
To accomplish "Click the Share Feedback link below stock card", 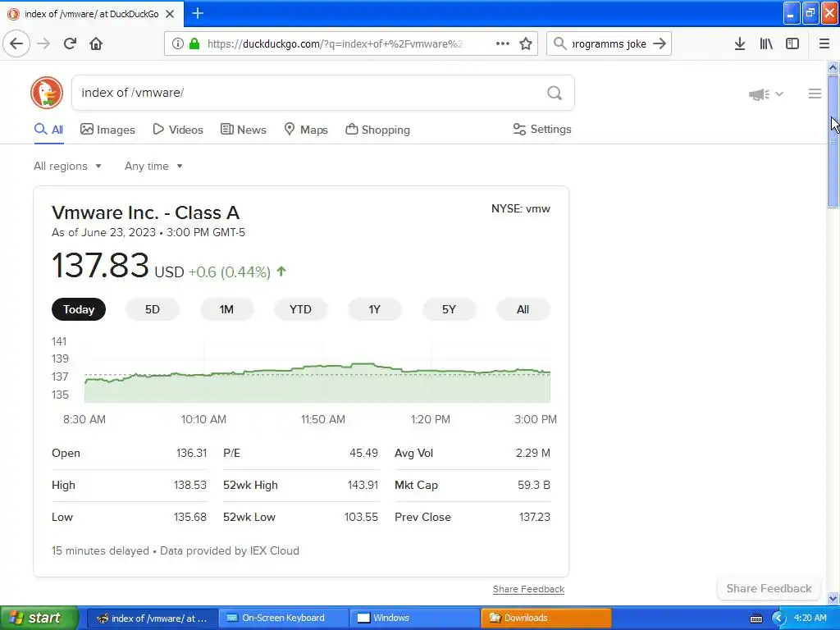I will coord(529,589).
